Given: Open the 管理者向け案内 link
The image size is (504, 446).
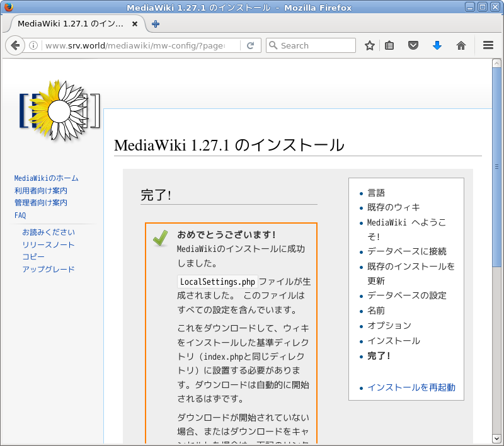Looking at the screenshot, I should click(41, 203).
